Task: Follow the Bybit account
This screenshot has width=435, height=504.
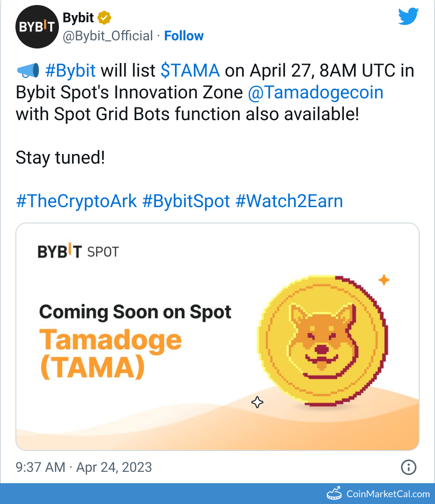Action: pos(184,36)
